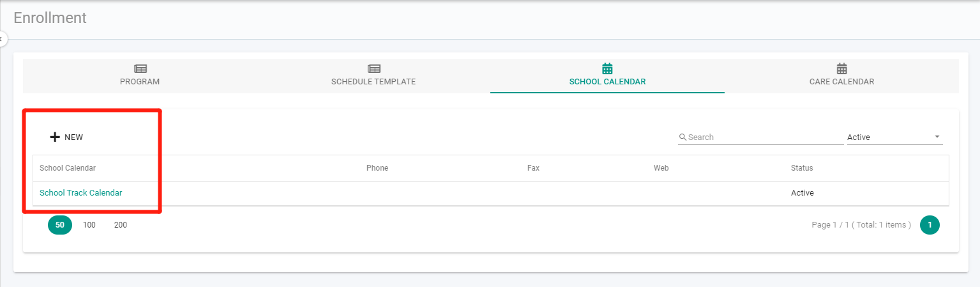The width and height of the screenshot is (980, 287).
Task: Click the Schedule Template tab icon
Action: coord(373,68)
